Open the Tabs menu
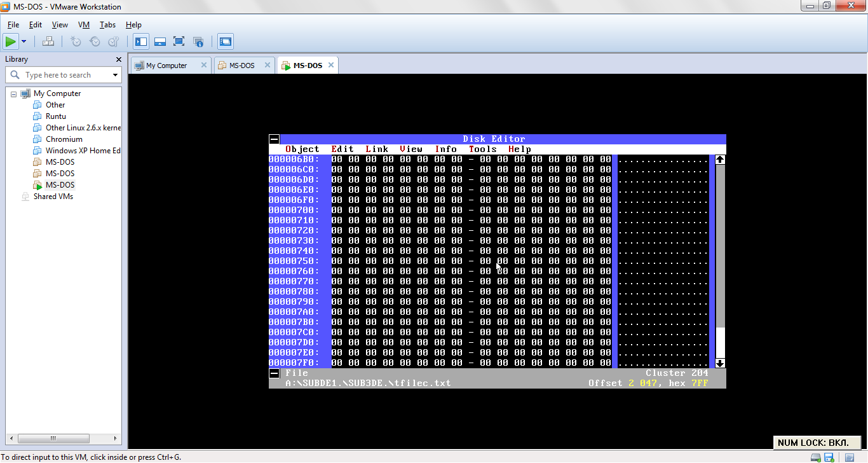868x463 pixels. 107,25
